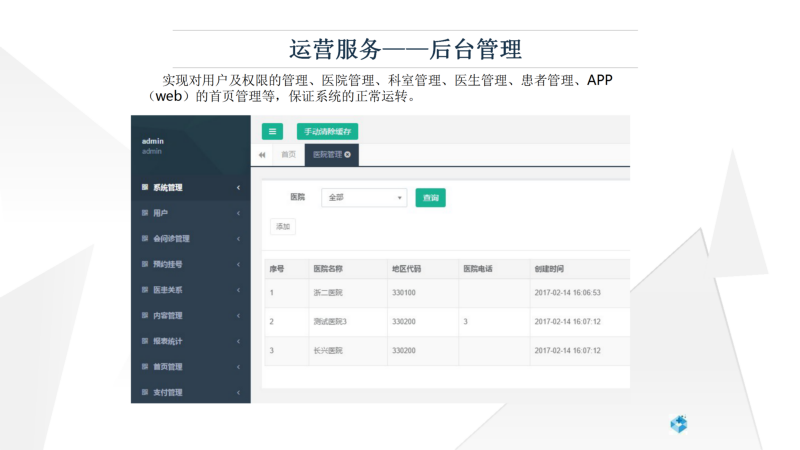The image size is (800, 450).
Task: Switch to the 首页 tab
Action: 288,155
